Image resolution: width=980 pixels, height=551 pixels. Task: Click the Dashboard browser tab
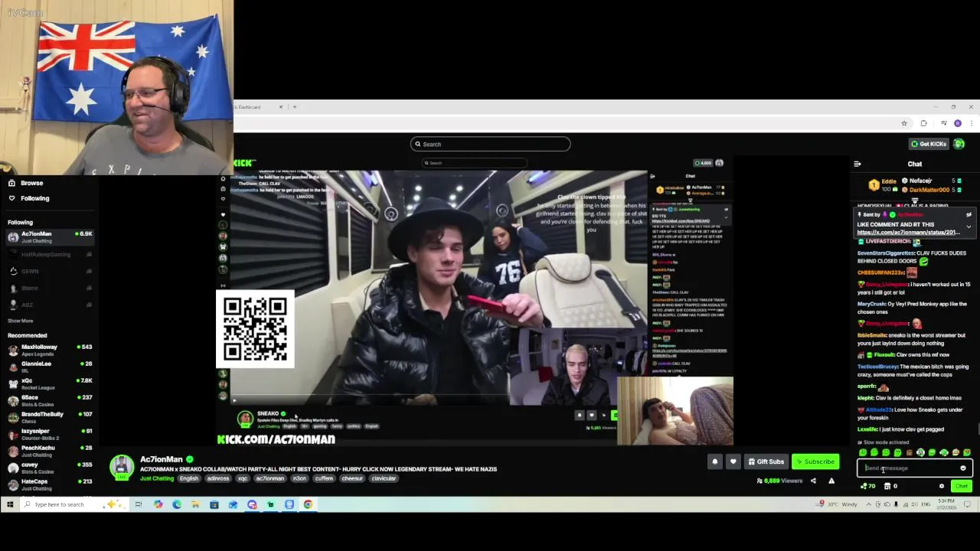[x=258, y=107]
